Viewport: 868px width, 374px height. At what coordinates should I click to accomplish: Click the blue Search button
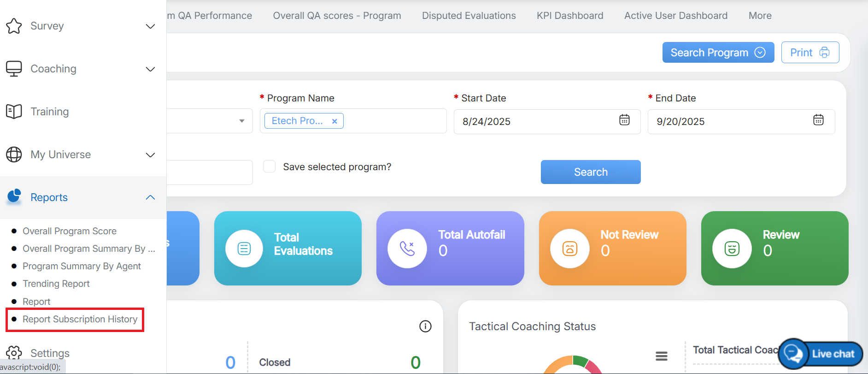coord(590,172)
